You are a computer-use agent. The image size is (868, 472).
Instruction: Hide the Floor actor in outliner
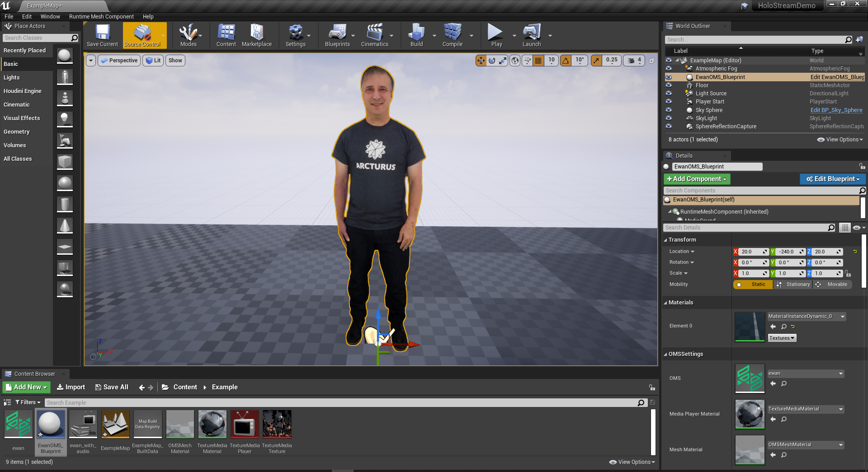click(669, 85)
